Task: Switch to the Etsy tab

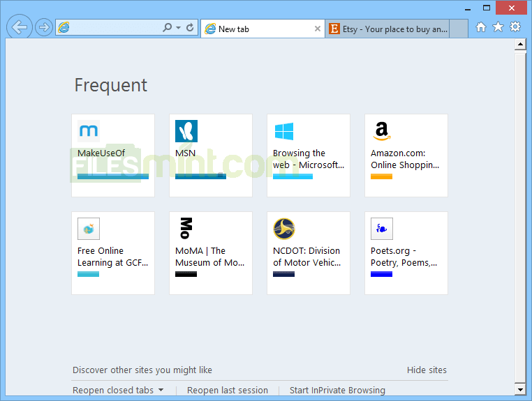Action: tap(387, 29)
